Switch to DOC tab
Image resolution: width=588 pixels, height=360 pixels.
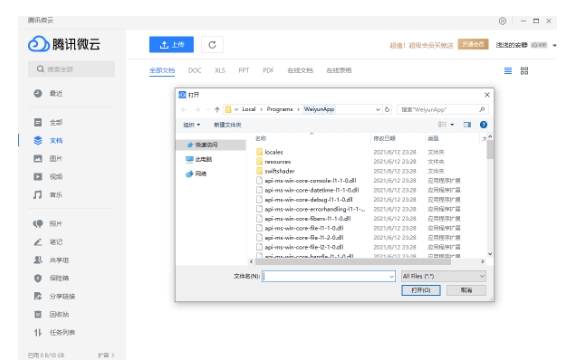pos(195,70)
